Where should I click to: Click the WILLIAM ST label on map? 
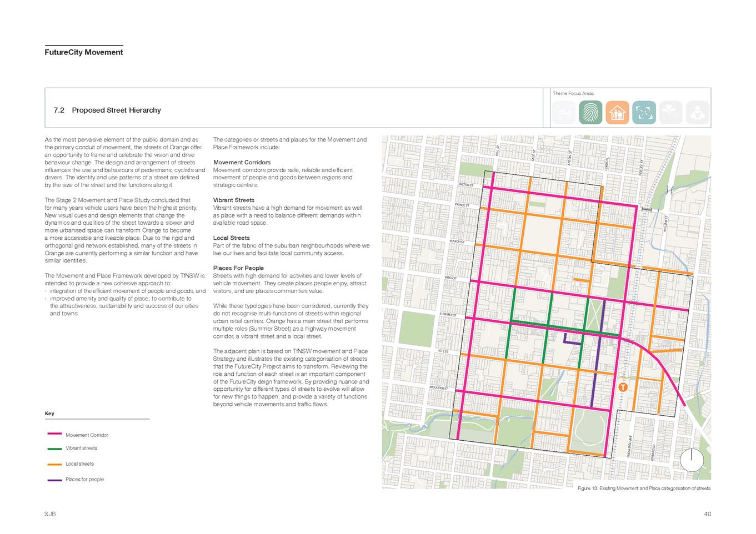pyautogui.click(x=665, y=223)
